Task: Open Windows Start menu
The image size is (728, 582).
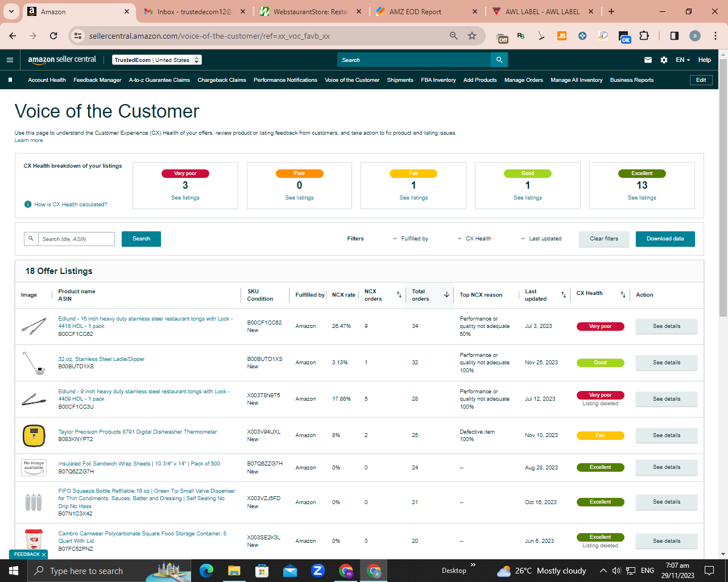Action: [14, 571]
